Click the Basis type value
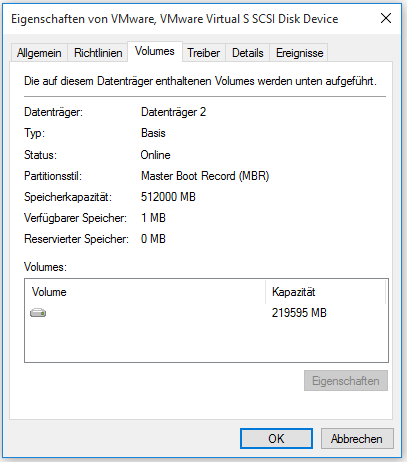Image resolution: width=407 pixels, height=462 pixels. pyautogui.click(x=153, y=133)
